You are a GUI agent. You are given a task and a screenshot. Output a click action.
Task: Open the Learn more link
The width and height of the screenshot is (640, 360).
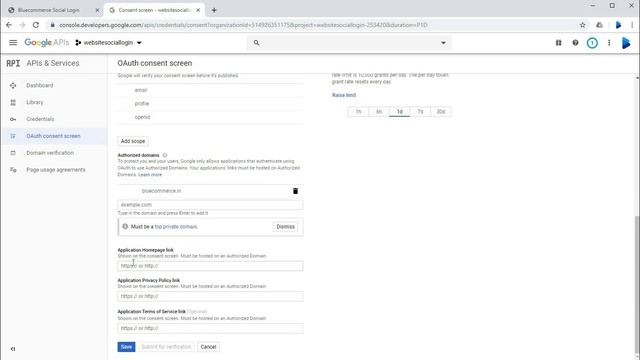point(150,174)
